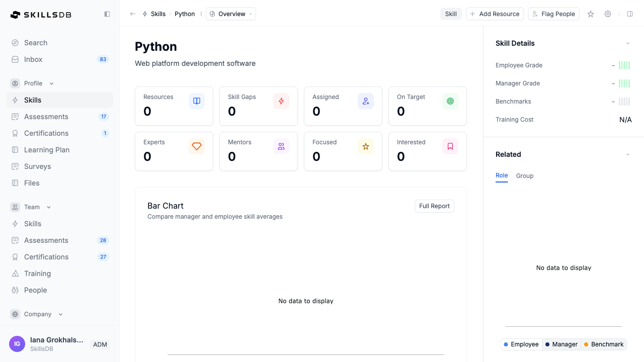Open Learning Plan in sidebar
644x362 pixels.
click(47, 150)
